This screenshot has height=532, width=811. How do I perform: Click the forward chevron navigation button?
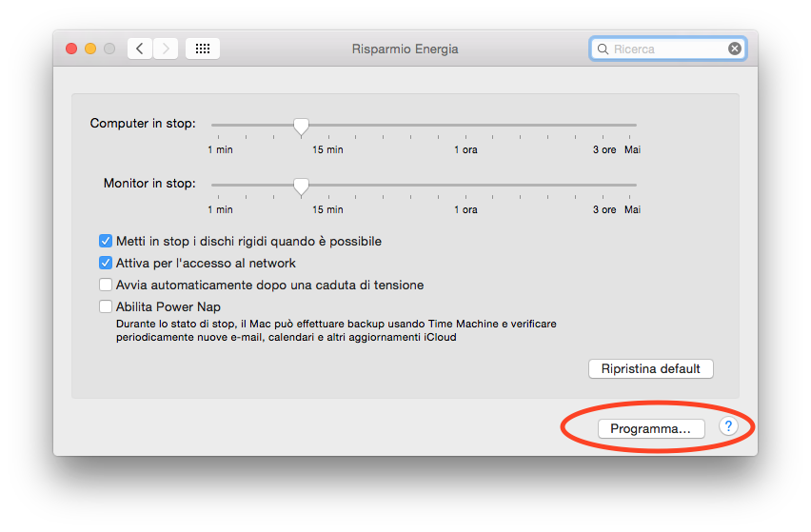166,49
